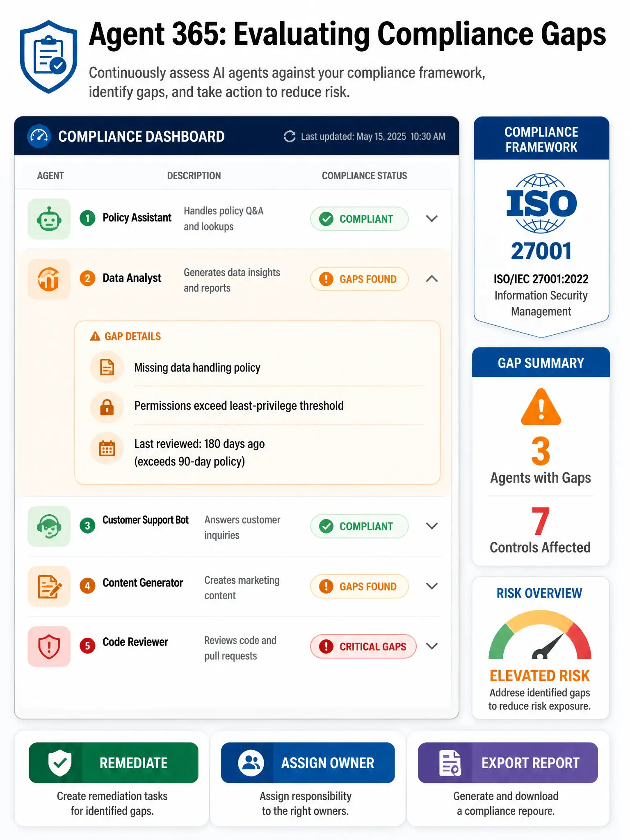
Task: Click the shield clipboard logo icon
Action: [x=49, y=57]
